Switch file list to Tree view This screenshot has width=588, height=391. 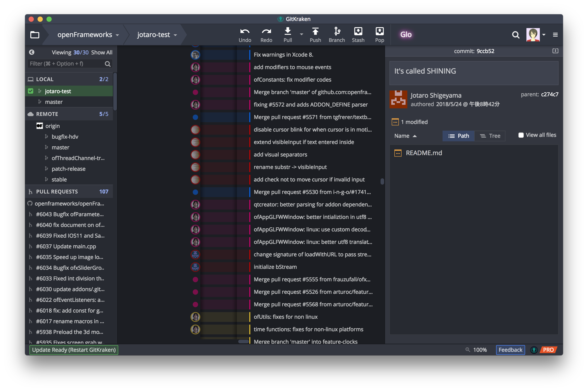490,136
